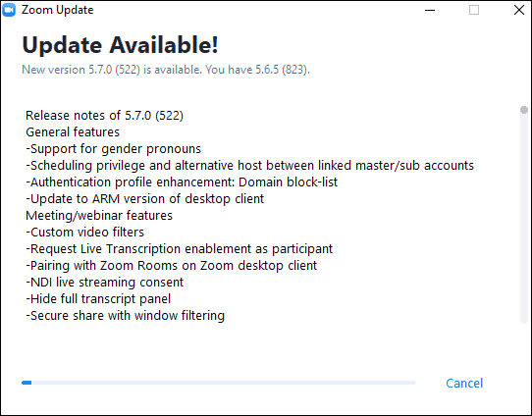
Task: Cancel the update download
Action: pyautogui.click(x=464, y=383)
